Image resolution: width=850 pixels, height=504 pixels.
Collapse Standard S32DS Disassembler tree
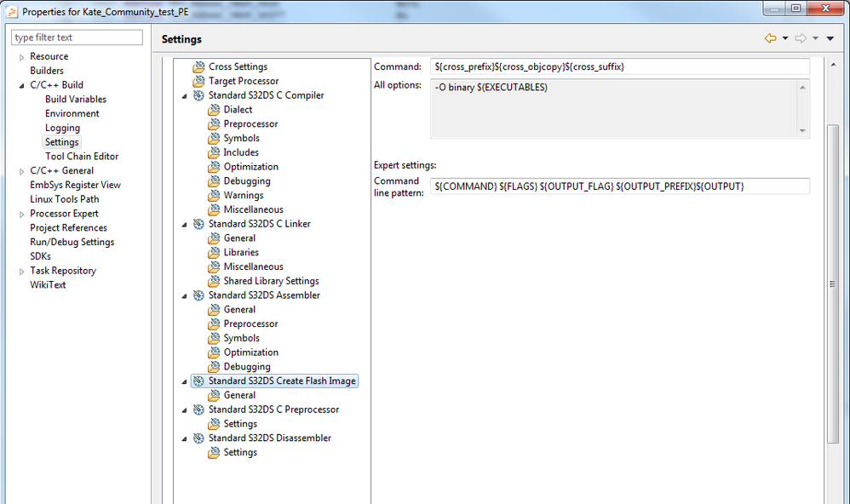[184, 438]
